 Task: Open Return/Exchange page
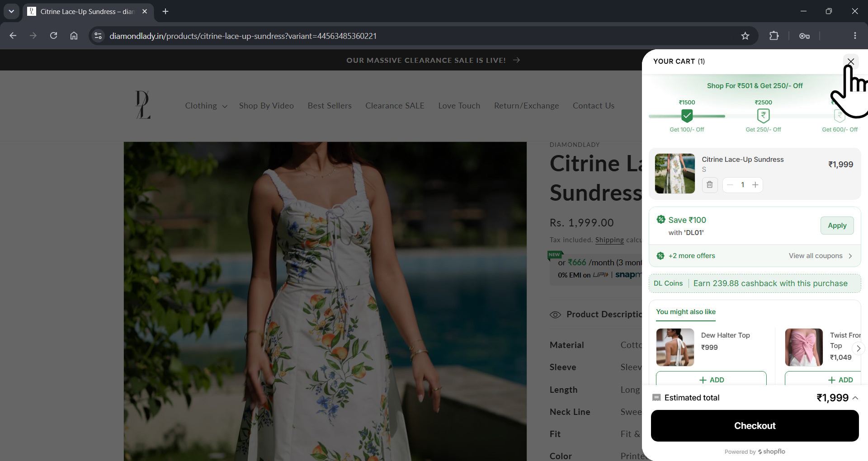[526, 106]
